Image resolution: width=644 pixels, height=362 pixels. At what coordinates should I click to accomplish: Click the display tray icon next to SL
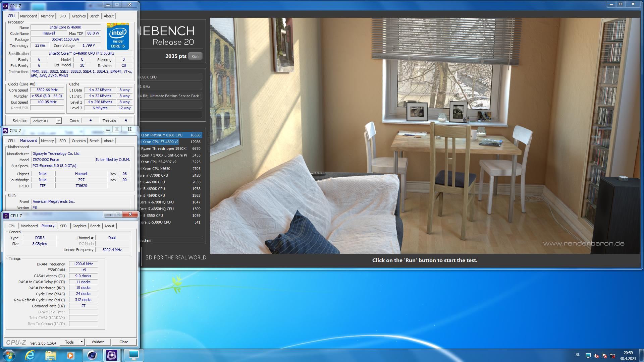point(588,356)
